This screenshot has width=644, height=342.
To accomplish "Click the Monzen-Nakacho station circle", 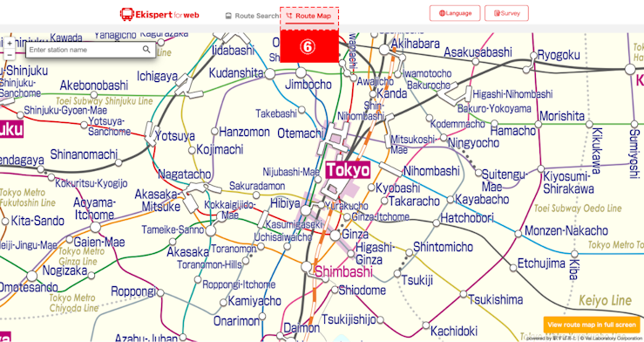I will (x=519, y=234).
